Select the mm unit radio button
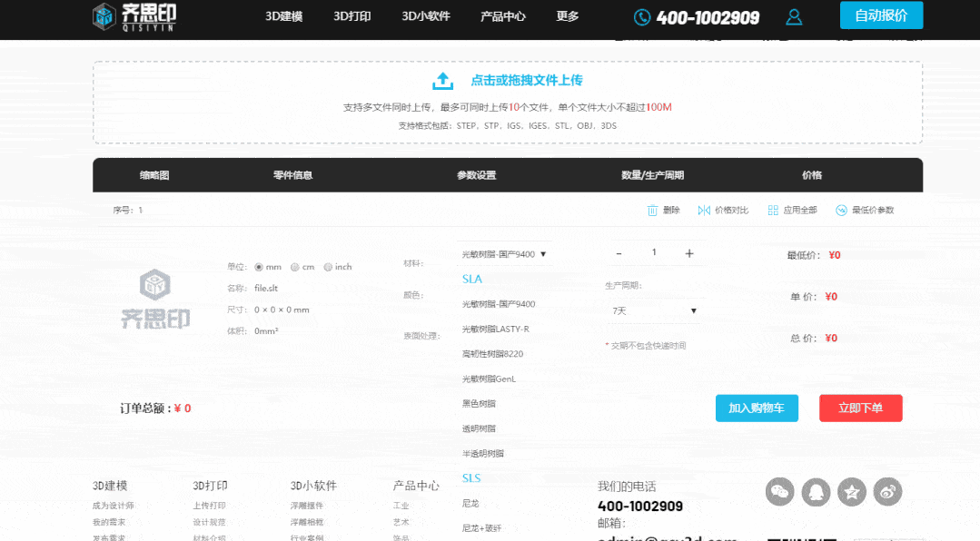Viewport: 980px width, 541px height. point(259,267)
